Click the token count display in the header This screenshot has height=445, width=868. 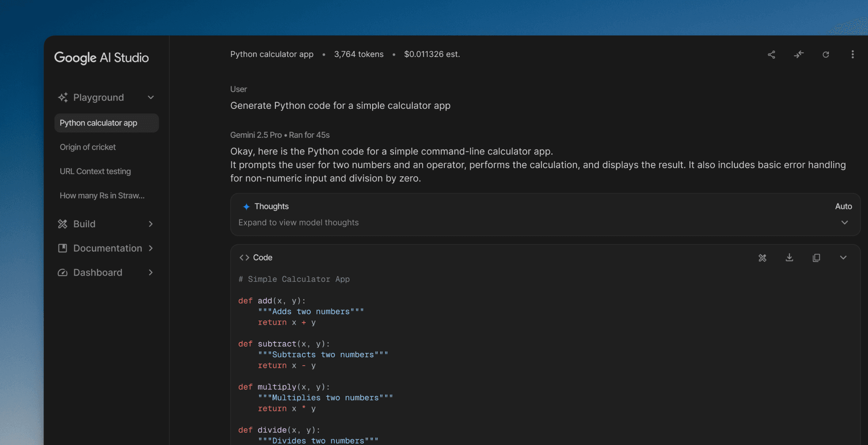pos(359,54)
